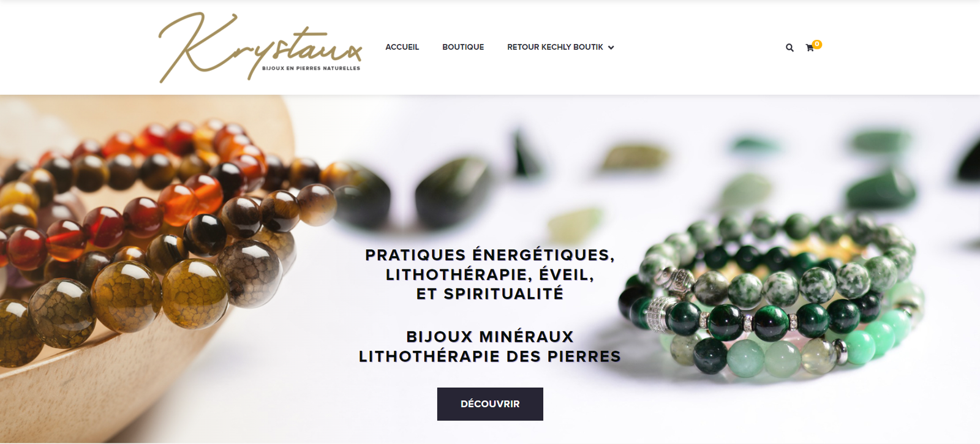980x444 pixels.
Task: Click the yellow cart count badge
Action: tap(817, 44)
